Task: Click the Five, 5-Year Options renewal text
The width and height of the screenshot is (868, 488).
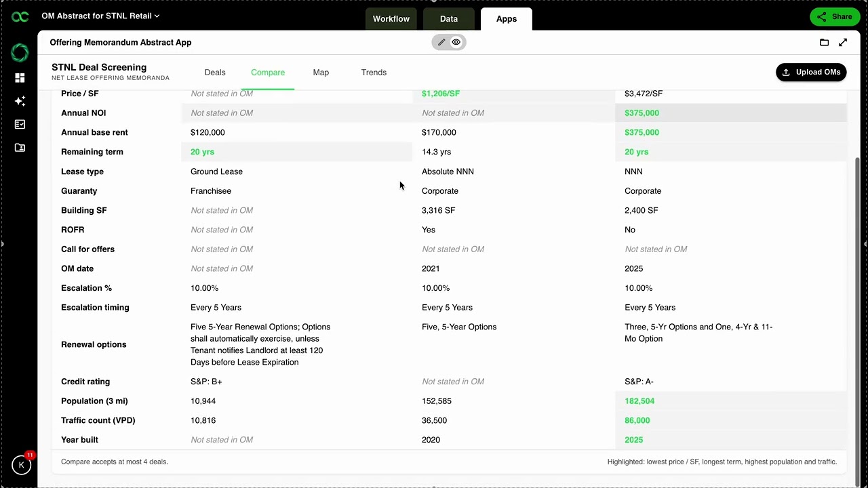Action: click(x=459, y=327)
